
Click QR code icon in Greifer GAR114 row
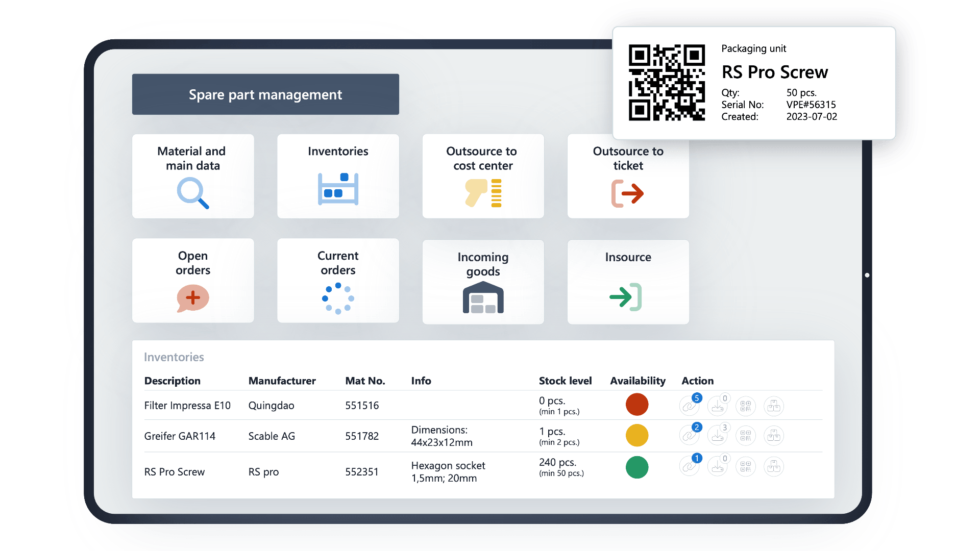(746, 436)
